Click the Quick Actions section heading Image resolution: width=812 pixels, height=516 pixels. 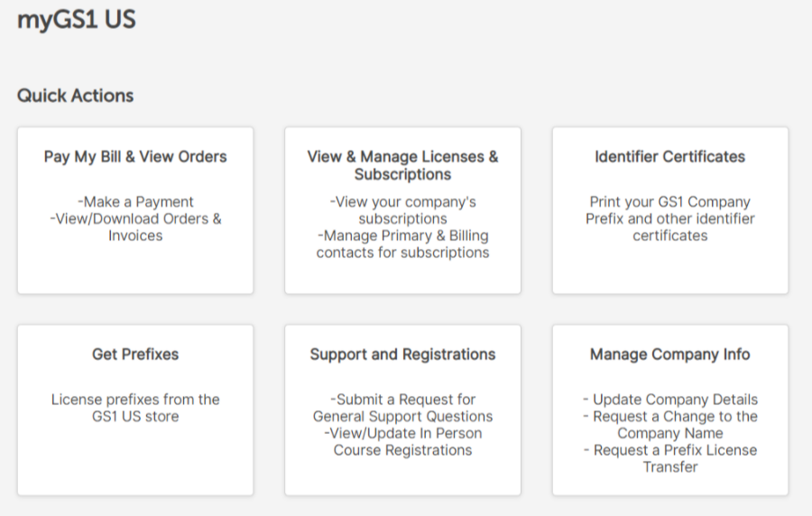(x=76, y=96)
